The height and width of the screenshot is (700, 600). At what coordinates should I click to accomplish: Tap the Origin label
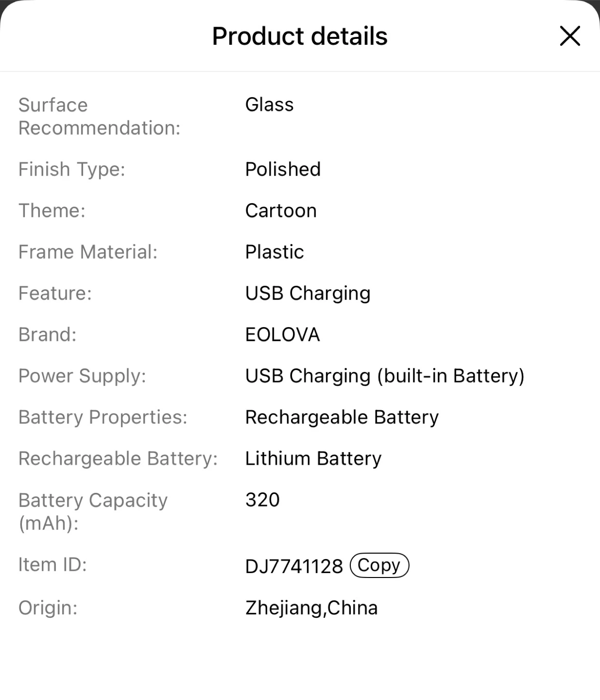[48, 608]
